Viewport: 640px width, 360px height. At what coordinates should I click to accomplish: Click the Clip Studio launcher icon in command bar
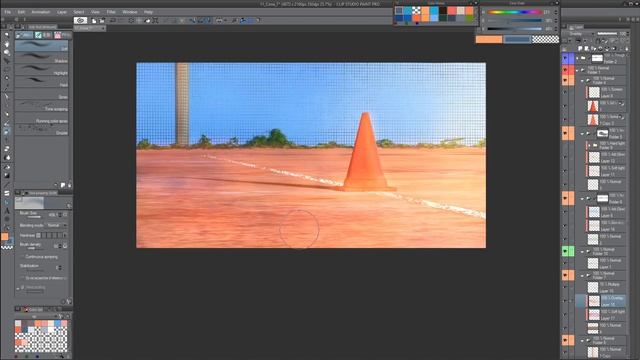tap(80, 20)
